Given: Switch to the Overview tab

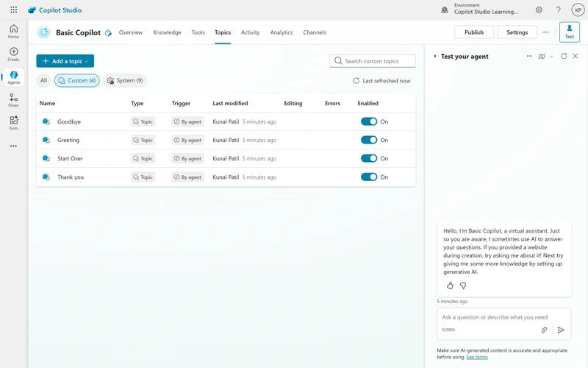Looking at the screenshot, I should coord(131,32).
